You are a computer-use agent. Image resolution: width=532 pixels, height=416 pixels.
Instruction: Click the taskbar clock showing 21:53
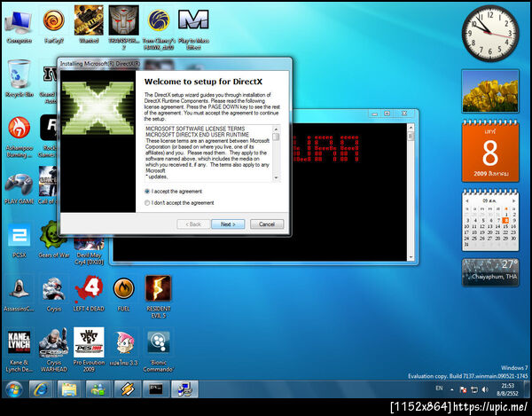tap(507, 389)
